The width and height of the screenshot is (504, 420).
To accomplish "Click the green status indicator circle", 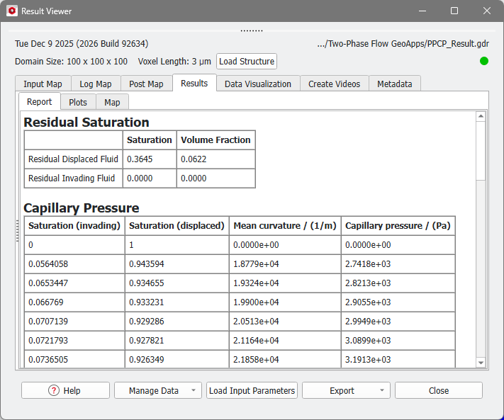I will point(484,61).
